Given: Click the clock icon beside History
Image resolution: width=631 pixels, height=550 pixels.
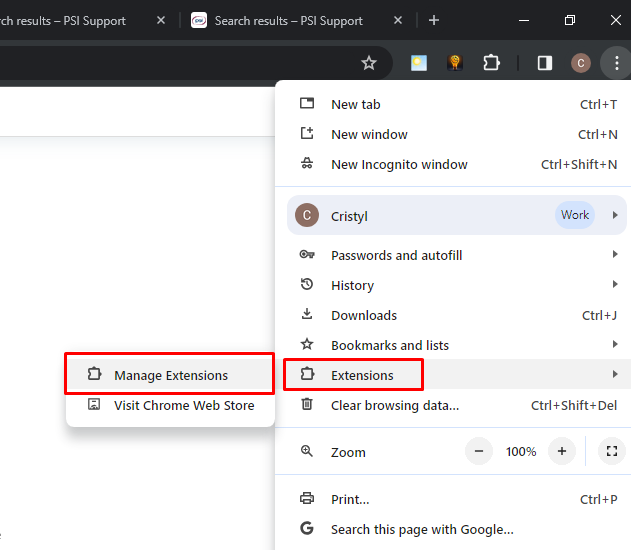Looking at the screenshot, I should [x=307, y=284].
